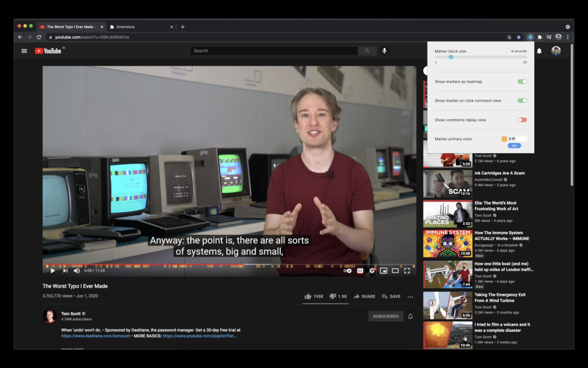Image resolution: width=588 pixels, height=368 pixels.
Task: Open the Ink Cartridges Are A Scam thumbnail
Action: point(447,184)
